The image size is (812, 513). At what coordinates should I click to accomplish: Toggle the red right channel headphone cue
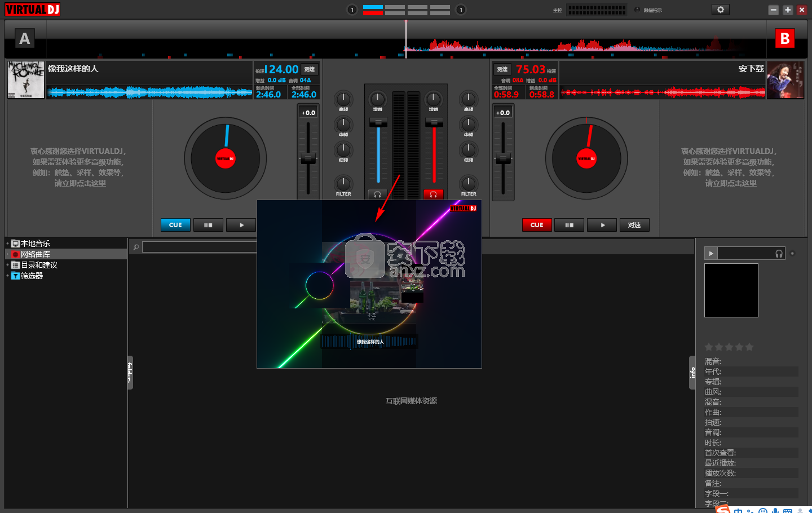click(x=433, y=194)
